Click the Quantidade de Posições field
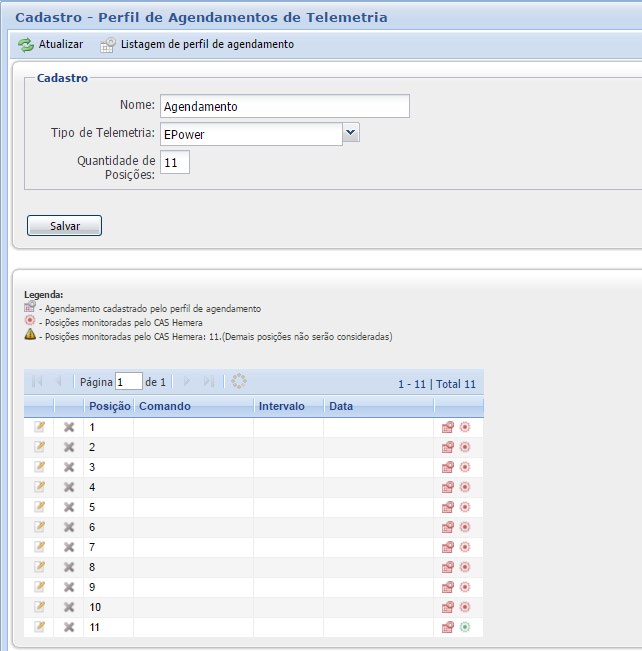The width and height of the screenshot is (642, 651). [x=174, y=161]
